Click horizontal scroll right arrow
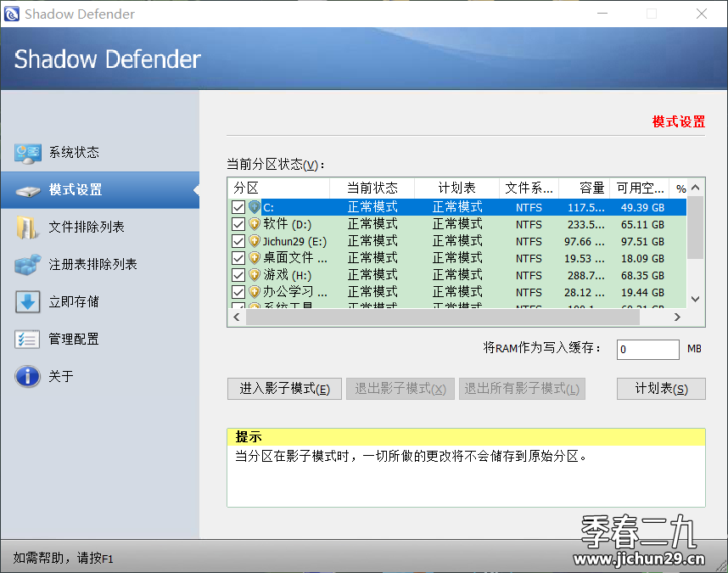728x573 pixels. point(677,317)
